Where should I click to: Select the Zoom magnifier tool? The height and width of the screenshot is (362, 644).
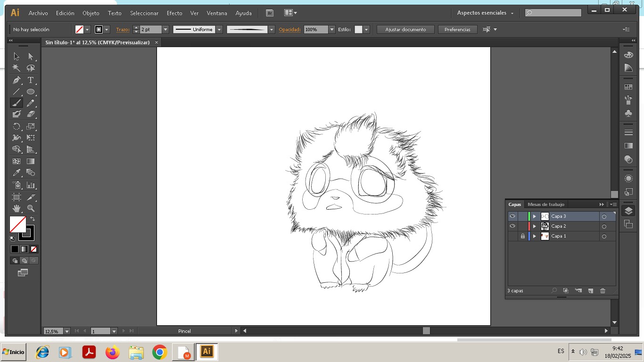point(31,208)
